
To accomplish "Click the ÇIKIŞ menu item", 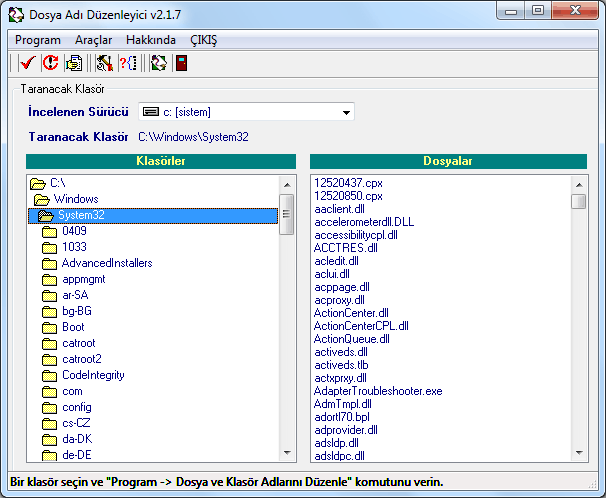I will click(x=203, y=40).
